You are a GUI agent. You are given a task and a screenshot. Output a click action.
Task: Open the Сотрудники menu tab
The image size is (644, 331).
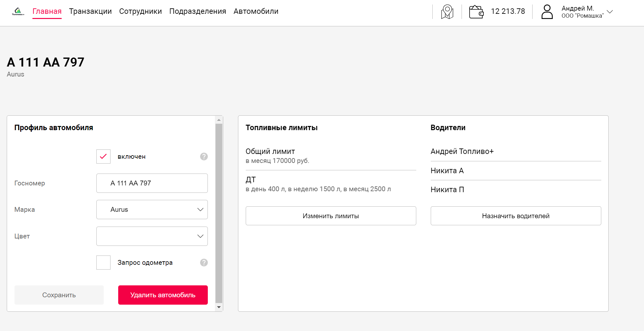(140, 11)
